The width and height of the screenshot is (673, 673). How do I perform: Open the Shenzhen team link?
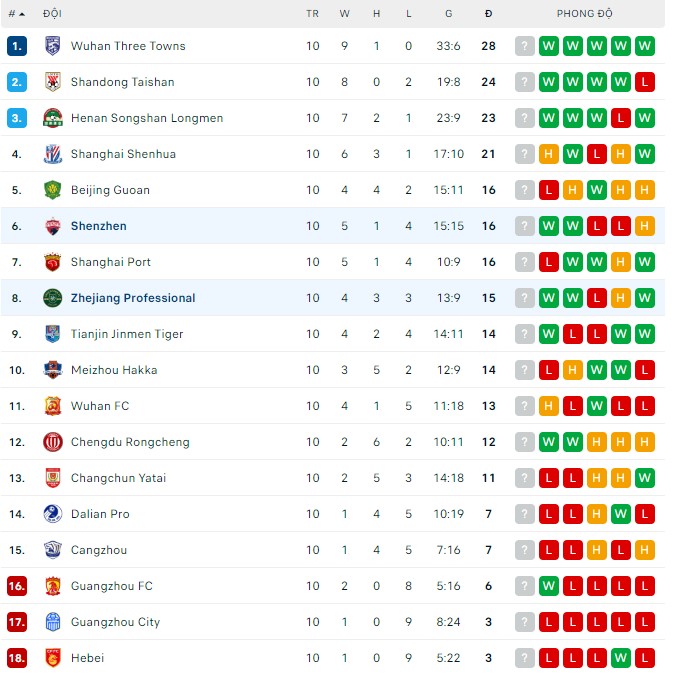click(x=99, y=226)
